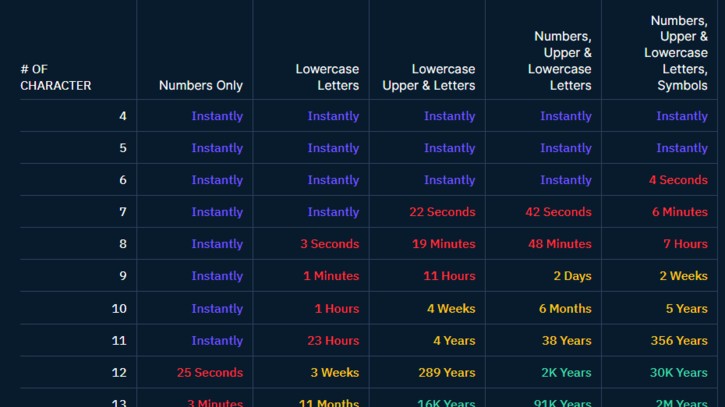This screenshot has width=725, height=407.
Task: Select the '2K Years' cell
Action: [x=565, y=373]
